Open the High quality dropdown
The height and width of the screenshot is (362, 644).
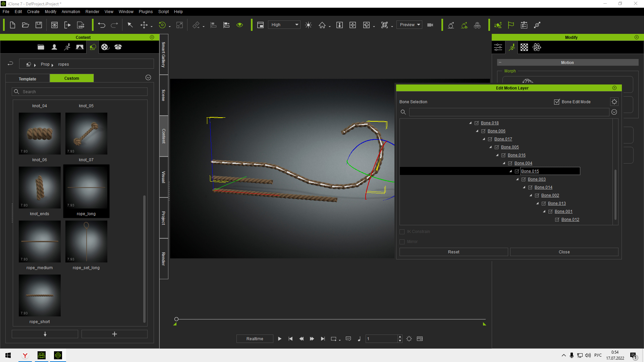(284, 25)
